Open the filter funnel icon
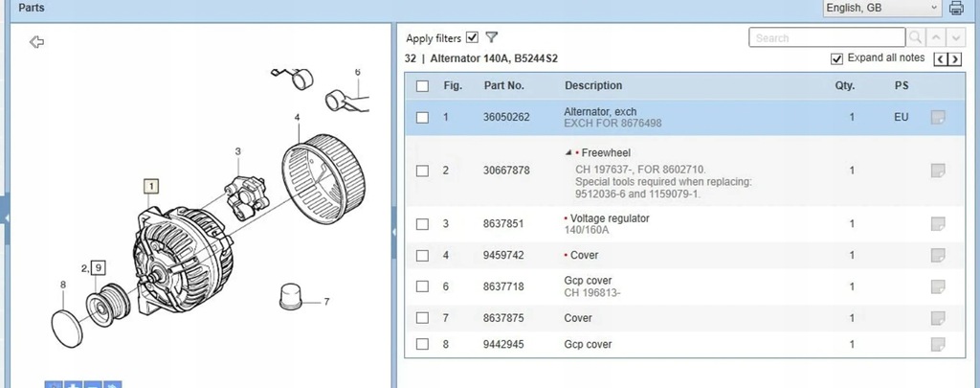Viewport: 980px width, 388px height. (x=491, y=37)
